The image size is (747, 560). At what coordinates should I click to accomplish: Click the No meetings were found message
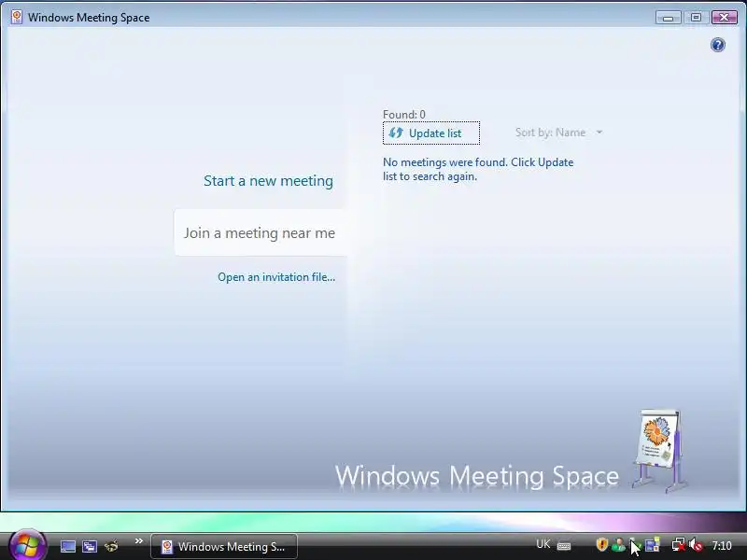[x=478, y=169]
